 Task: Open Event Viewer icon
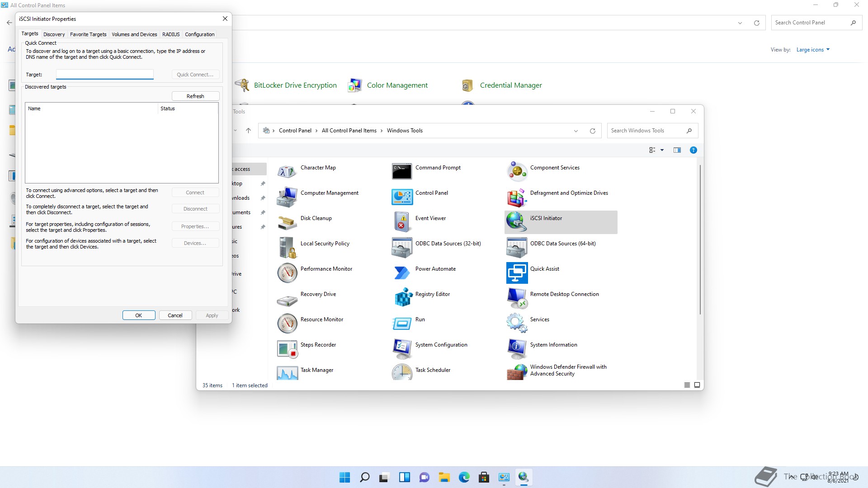click(402, 222)
